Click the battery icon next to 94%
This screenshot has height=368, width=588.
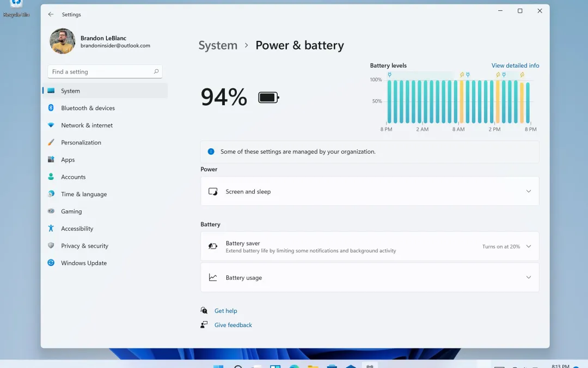pyautogui.click(x=268, y=98)
